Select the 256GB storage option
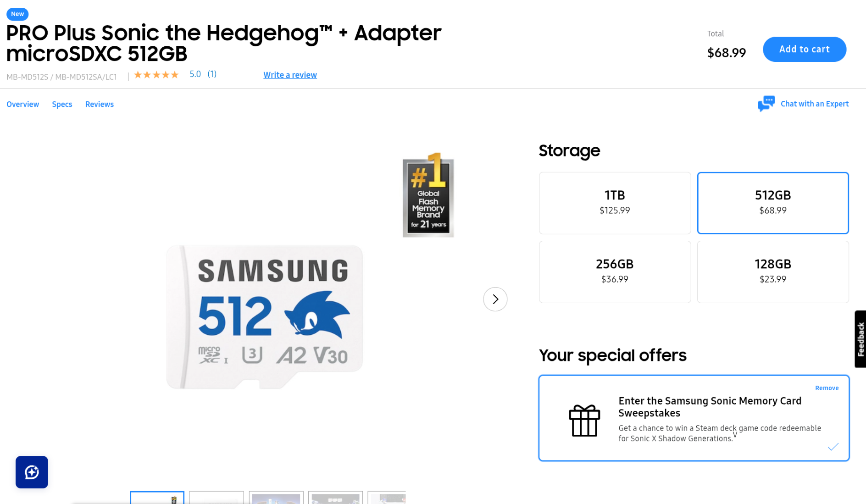Viewport: 866px width, 504px height. point(614,271)
